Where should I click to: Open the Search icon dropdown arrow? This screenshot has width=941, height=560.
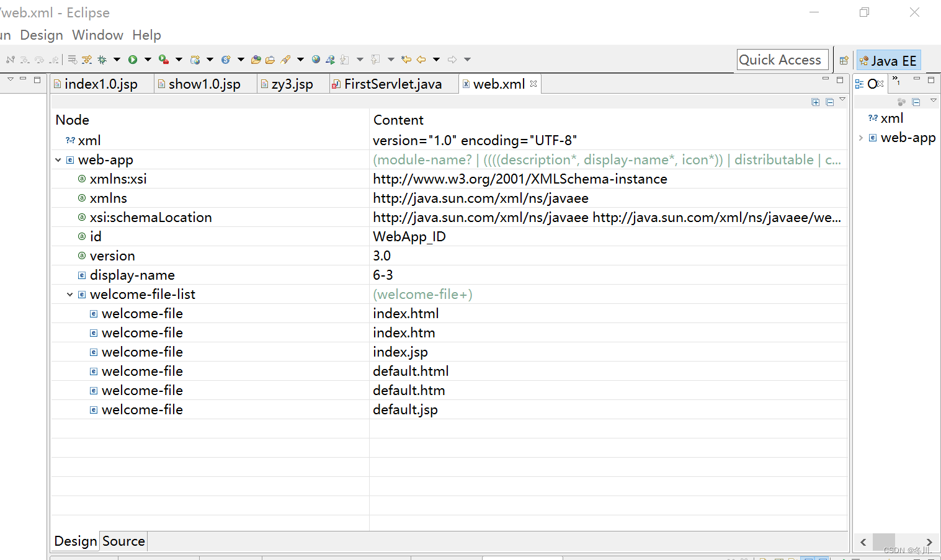coord(300,60)
